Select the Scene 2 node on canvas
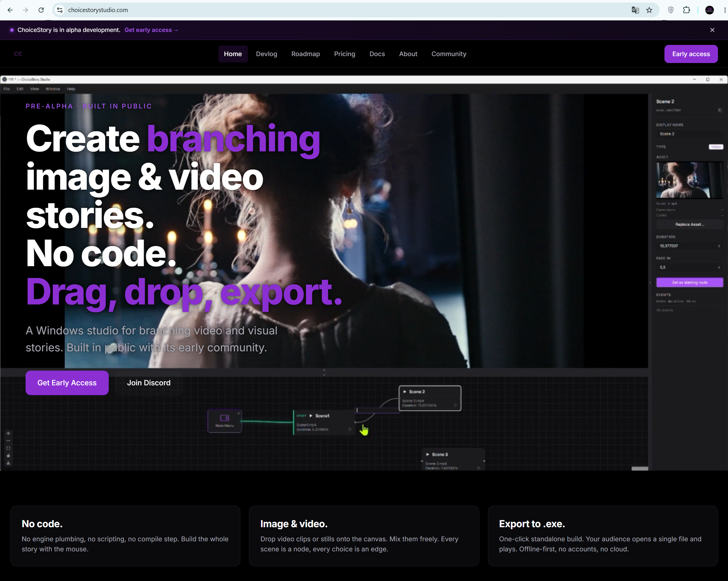 430,398
